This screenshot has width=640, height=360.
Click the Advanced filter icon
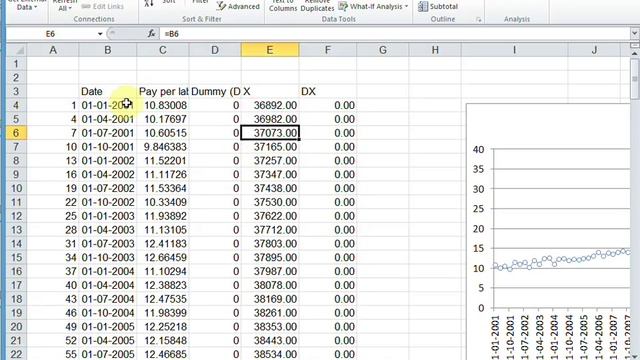[222, 6]
